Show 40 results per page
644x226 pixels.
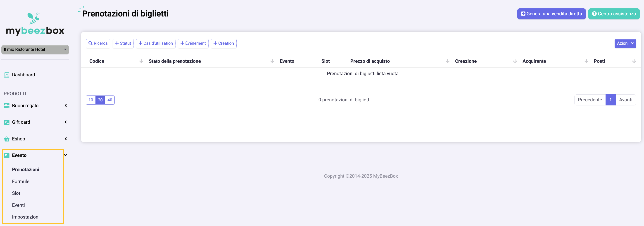pos(110,100)
